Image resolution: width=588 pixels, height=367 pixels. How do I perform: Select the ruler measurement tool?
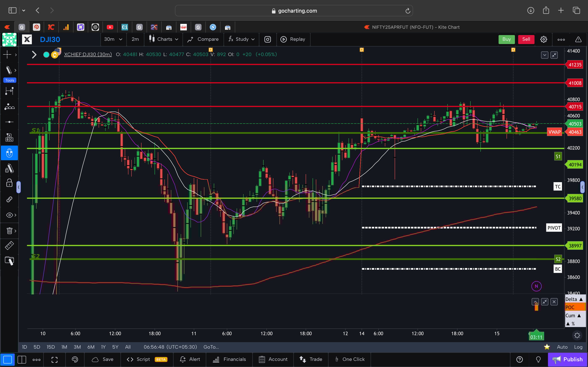pos(9,245)
